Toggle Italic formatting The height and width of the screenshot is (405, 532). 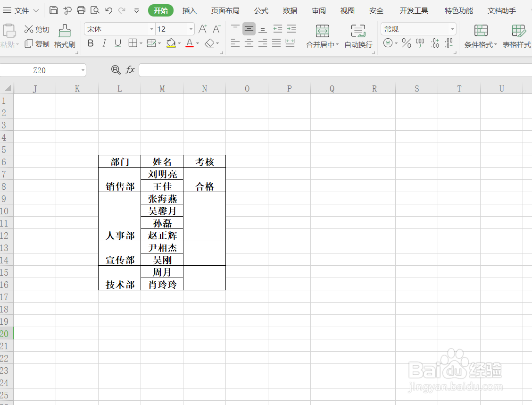coord(104,43)
